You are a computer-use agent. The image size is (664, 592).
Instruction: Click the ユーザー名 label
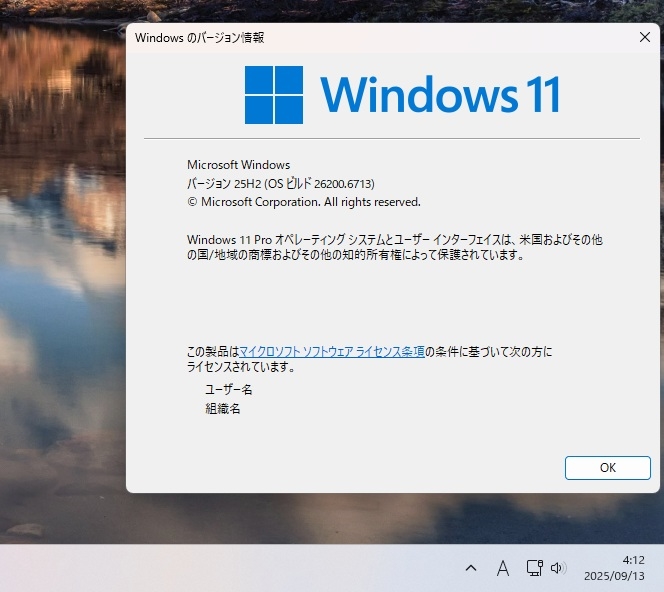coord(229,390)
